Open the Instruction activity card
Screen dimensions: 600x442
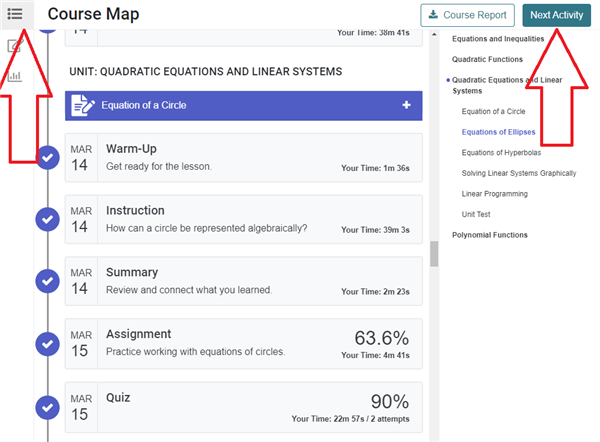click(244, 219)
